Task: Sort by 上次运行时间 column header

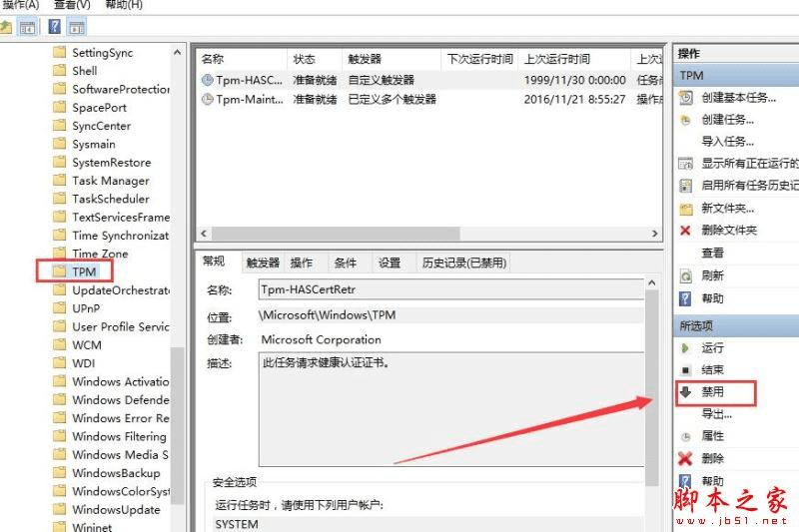Action: 575,59
